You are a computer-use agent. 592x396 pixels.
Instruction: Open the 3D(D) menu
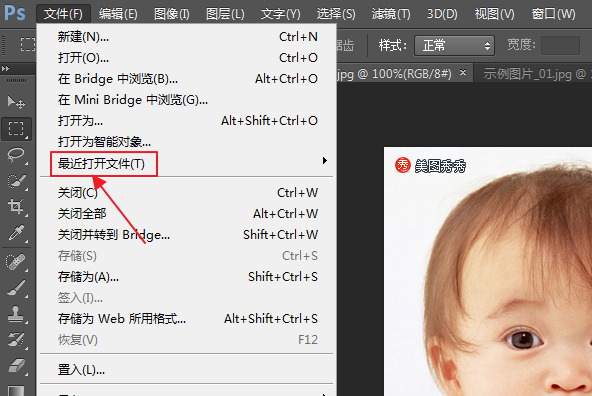442,14
